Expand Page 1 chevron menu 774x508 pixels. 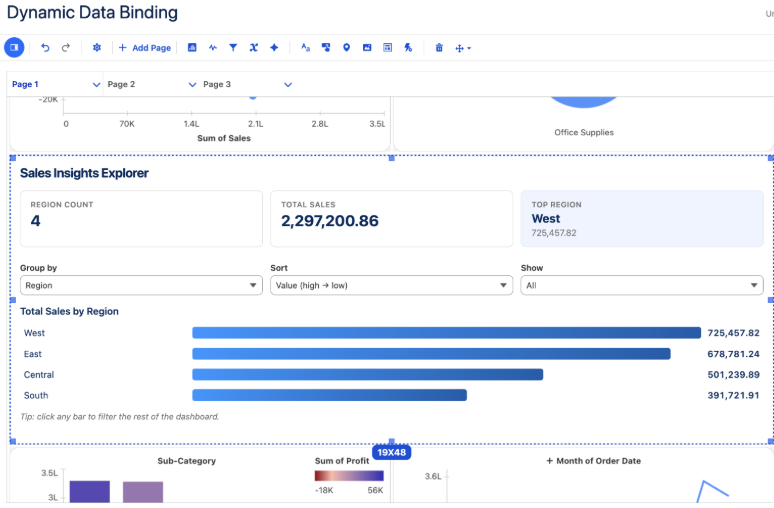click(96, 85)
